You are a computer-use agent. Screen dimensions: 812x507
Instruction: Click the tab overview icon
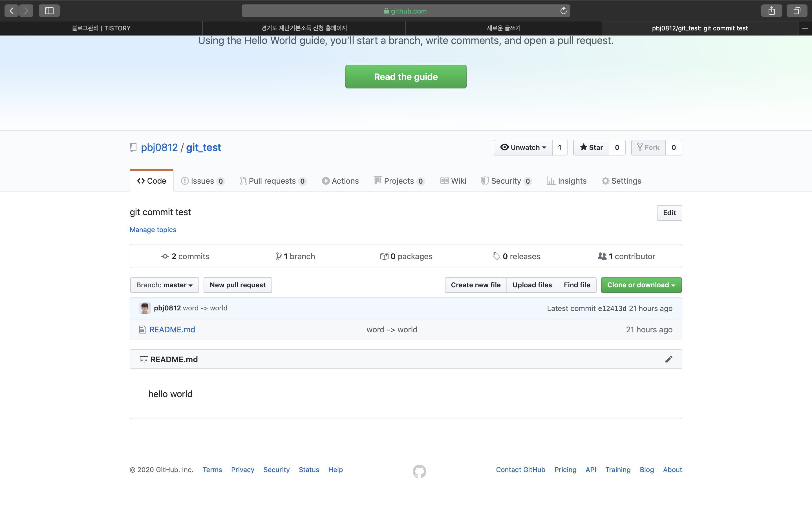(x=797, y=11)
